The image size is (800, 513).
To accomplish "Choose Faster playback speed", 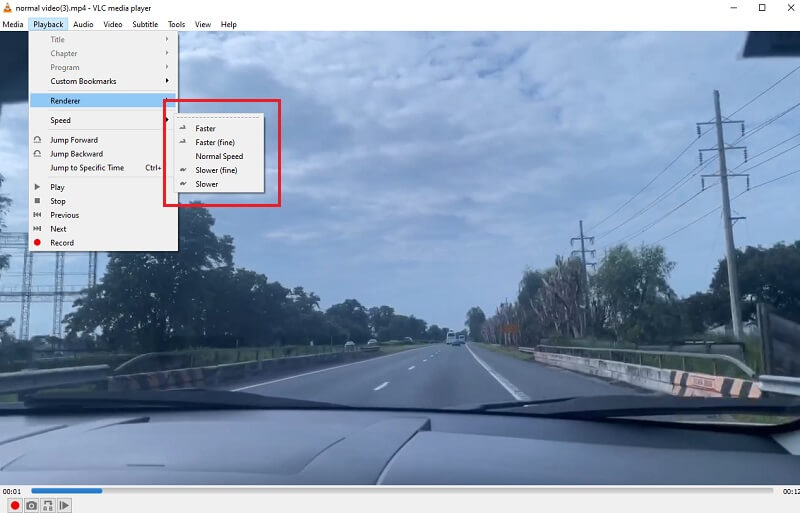I will pyautogui.click(x=219, y=128).
